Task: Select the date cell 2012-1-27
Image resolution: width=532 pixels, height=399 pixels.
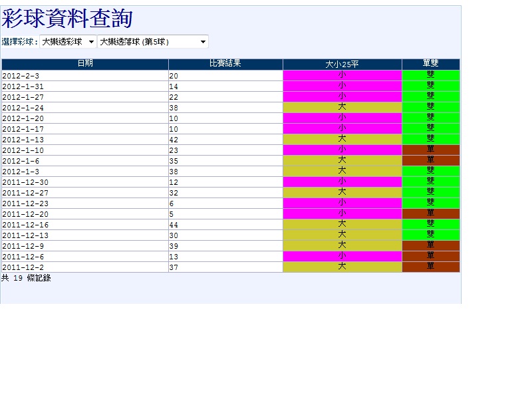Action: pos(85,97)
